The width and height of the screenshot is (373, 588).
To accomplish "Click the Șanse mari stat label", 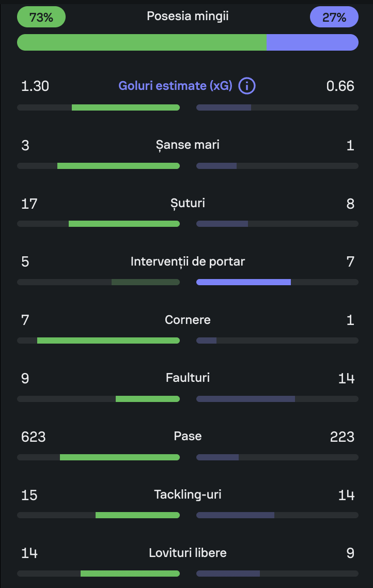I will 188,145.
